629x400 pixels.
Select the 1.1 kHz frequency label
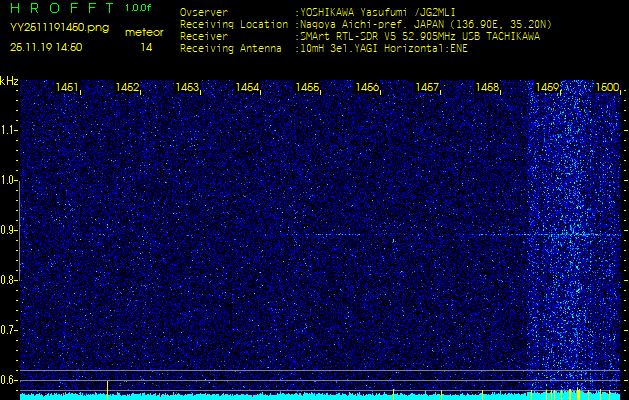(9, 130)
